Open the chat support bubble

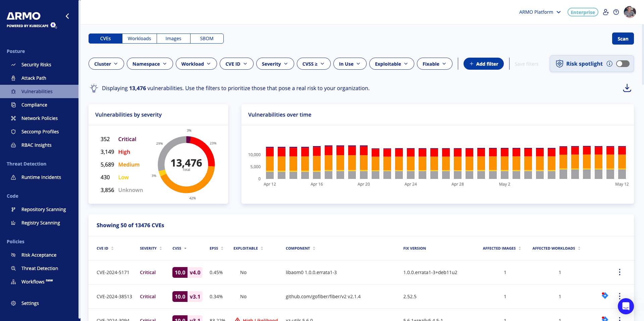point(626,306)
